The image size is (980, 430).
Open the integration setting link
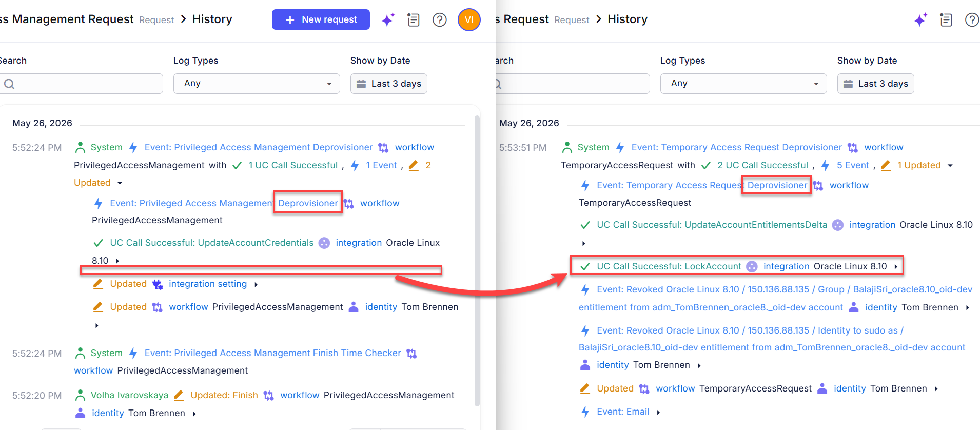click(x=208, y=284)
